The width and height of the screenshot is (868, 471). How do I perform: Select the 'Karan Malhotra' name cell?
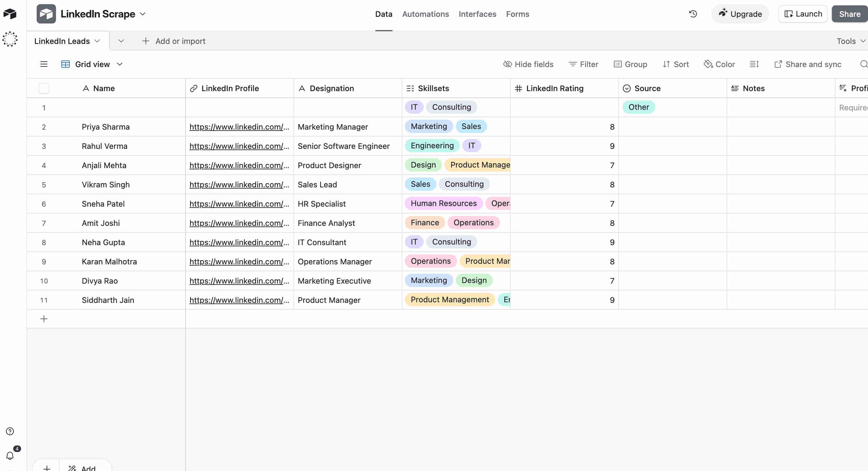click(x=132, y=261)
